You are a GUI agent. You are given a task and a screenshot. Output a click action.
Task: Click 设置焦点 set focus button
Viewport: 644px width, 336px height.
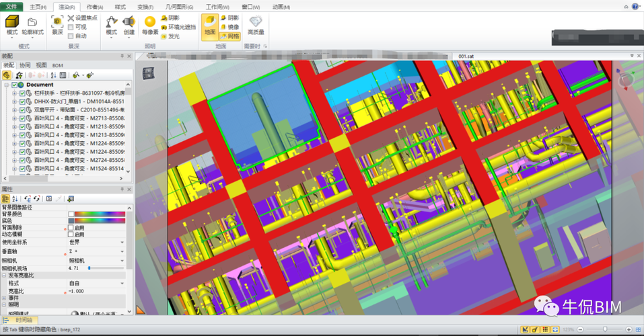click(x=83, y=17)
